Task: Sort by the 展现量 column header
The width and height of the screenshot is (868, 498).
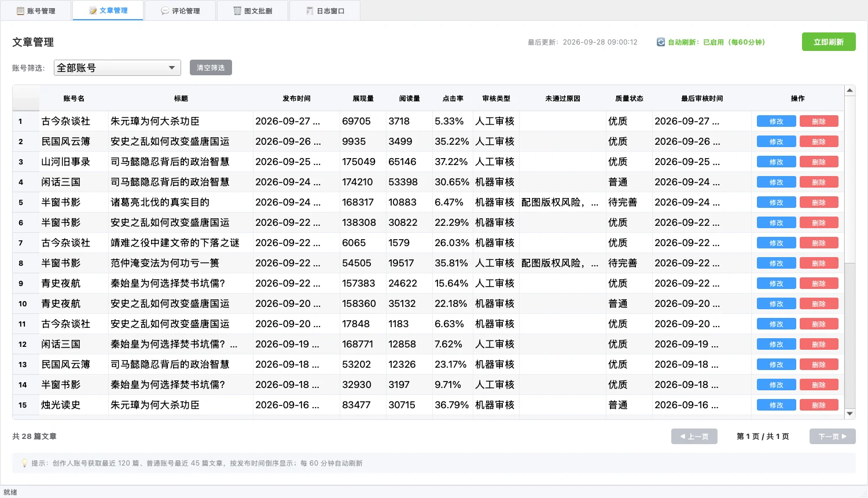Action: (x=363, y=98)
